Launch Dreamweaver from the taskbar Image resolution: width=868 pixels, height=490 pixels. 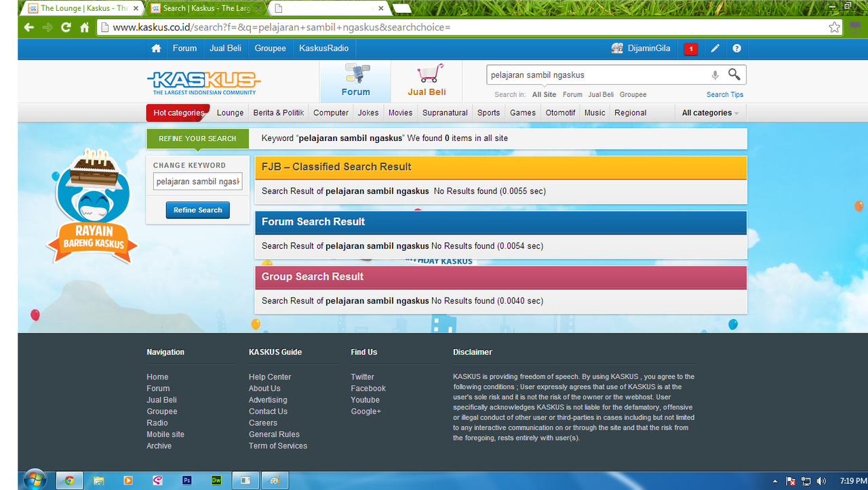217,481
